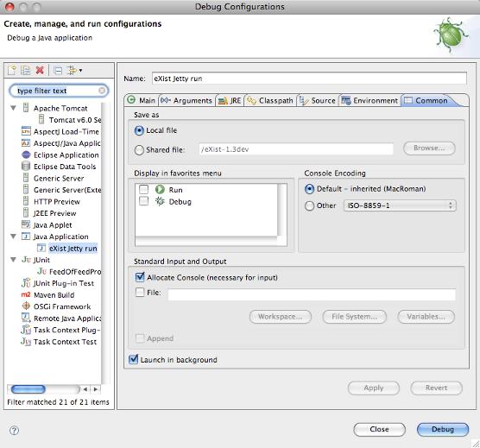Click the Revert button

436,388
